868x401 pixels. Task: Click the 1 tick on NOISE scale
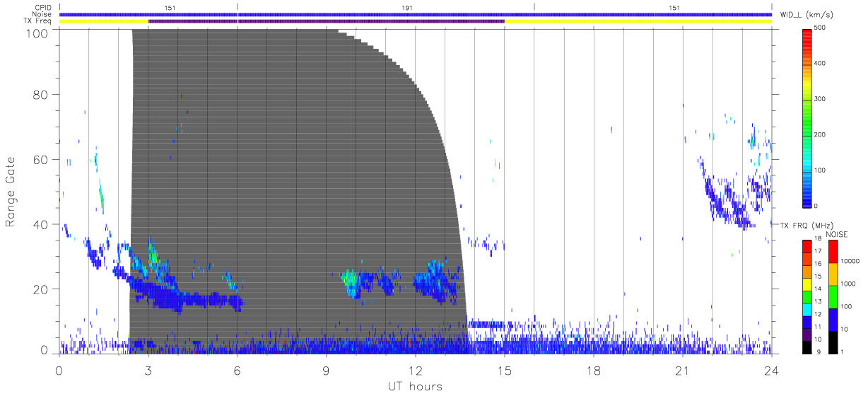click(843, 351)
